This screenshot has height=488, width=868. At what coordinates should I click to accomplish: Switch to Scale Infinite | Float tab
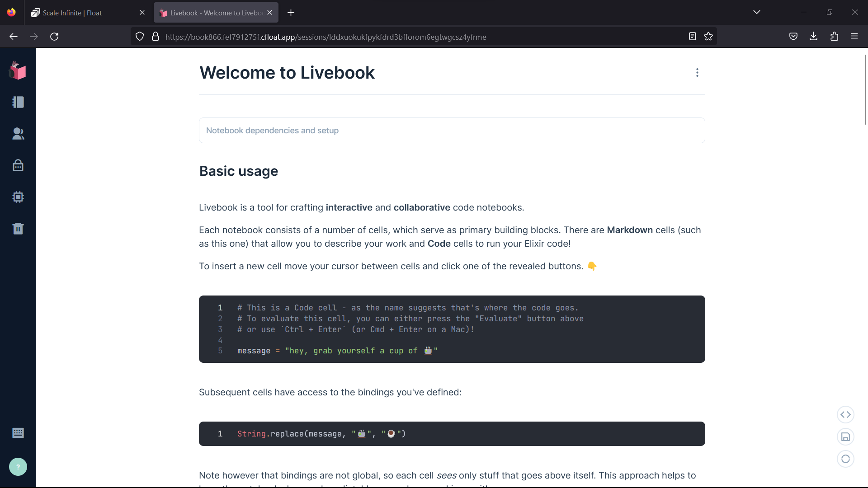pos(88,13)
